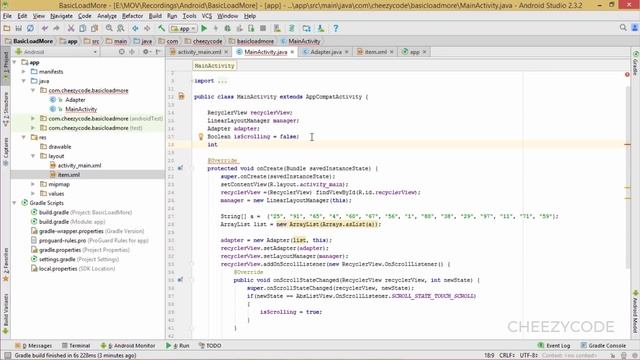The image size is (640, 360).
Task: Collapse the app module tree node
Action: point(15,62)
